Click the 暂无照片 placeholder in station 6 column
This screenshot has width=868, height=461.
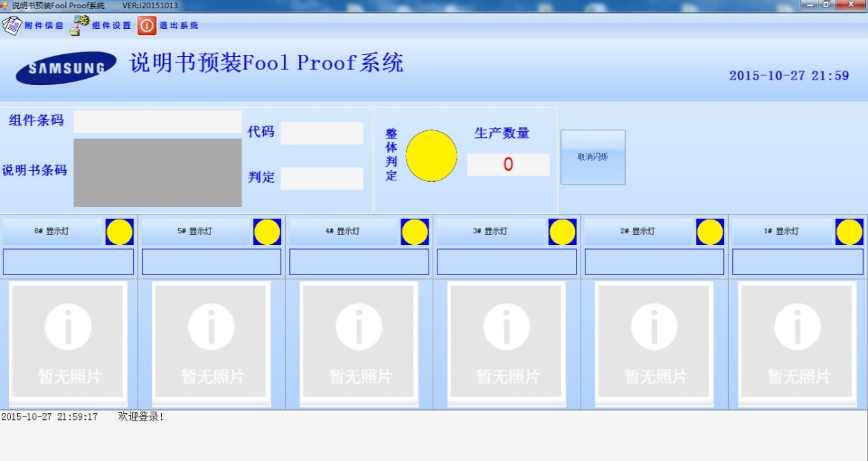point(68,344)
